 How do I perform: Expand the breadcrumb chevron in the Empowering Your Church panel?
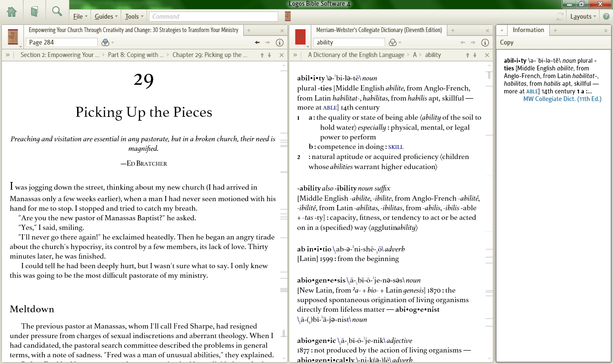point(8,55)
